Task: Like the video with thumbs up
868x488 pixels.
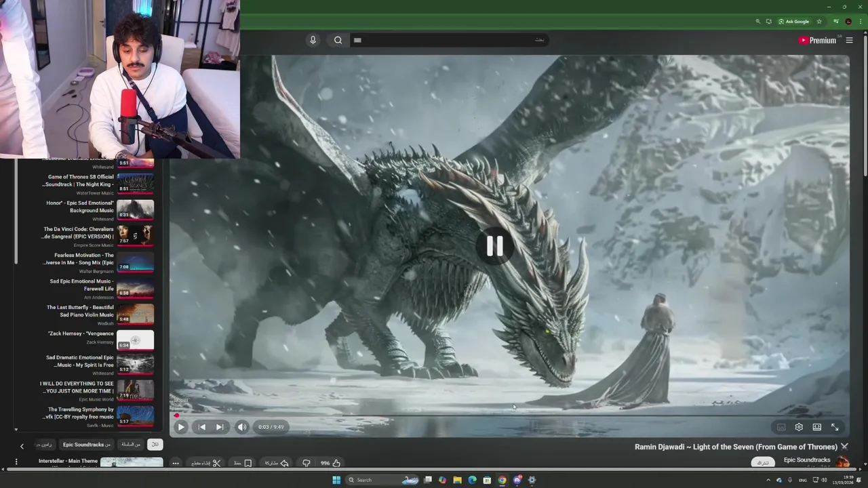Action: pos(331,464)
